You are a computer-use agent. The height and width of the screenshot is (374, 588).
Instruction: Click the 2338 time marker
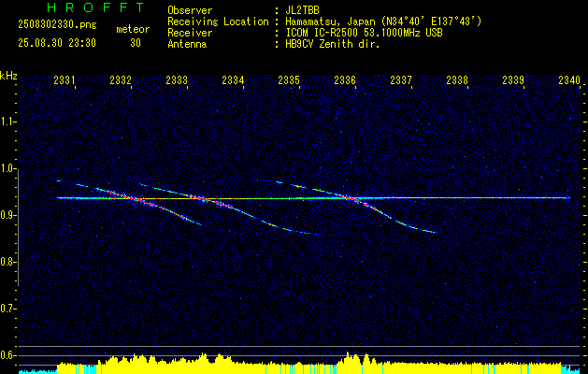click(457, 79)
